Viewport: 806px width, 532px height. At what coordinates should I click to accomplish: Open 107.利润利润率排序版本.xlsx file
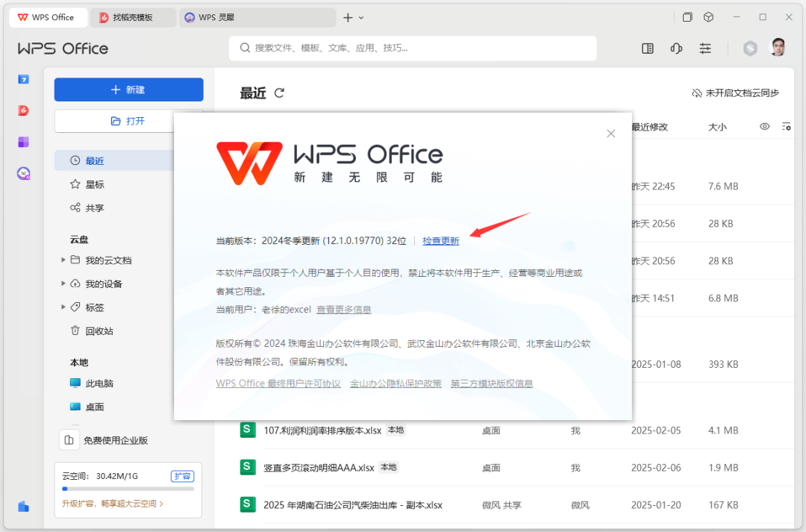click(x=322, y=431)
